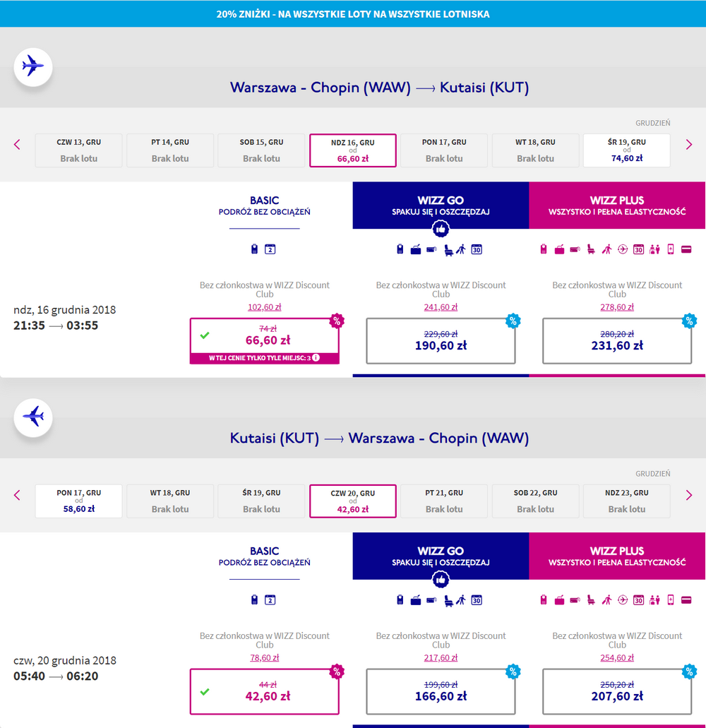Click the 20% zniżki promo banner
The image size is (706, 728).
tap(353, 13)
